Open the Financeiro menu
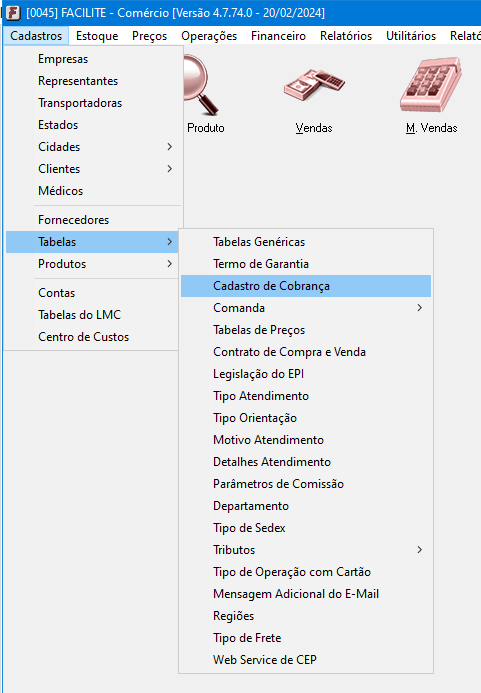 (x=279, y=36)
